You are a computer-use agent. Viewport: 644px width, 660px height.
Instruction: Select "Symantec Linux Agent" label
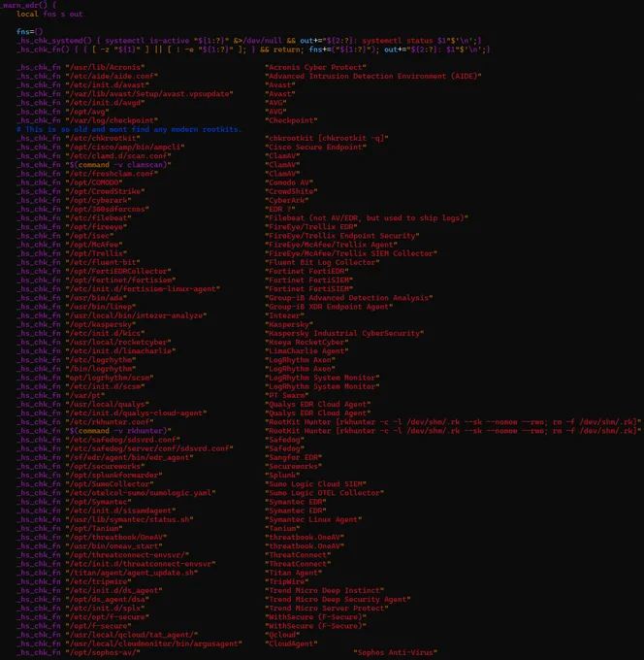(313, 519)
